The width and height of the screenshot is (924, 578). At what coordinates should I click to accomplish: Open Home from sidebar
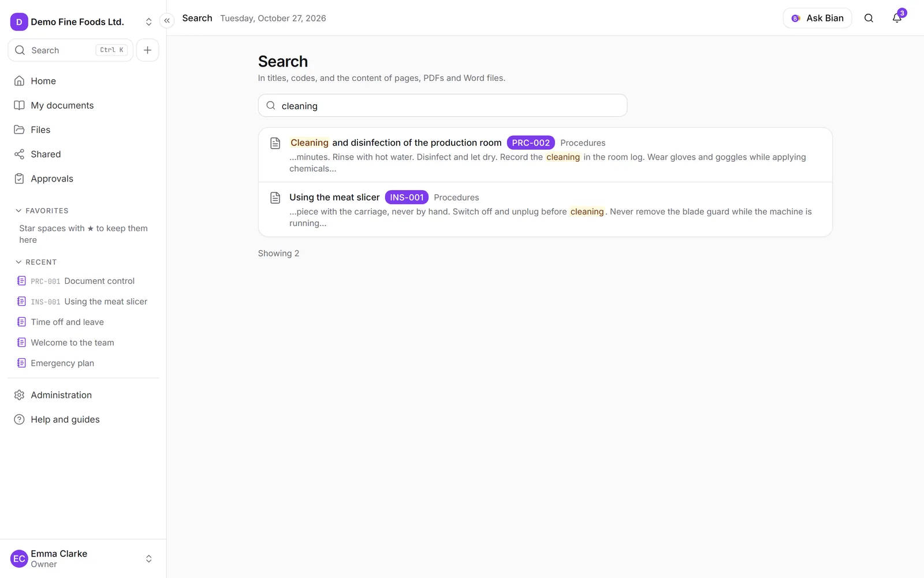[83, 81]
